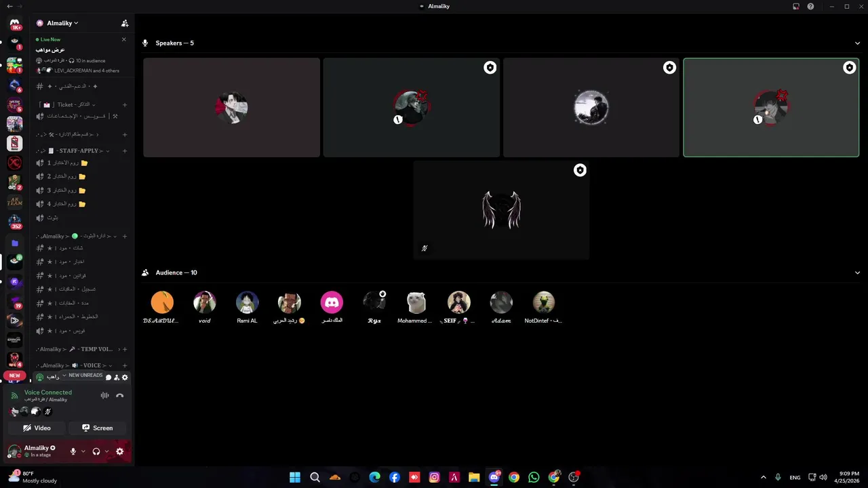Open Discord inbox icon in title bar
Image resolution: width=868 pixels, height=488 pixels.
pos(796,6)
